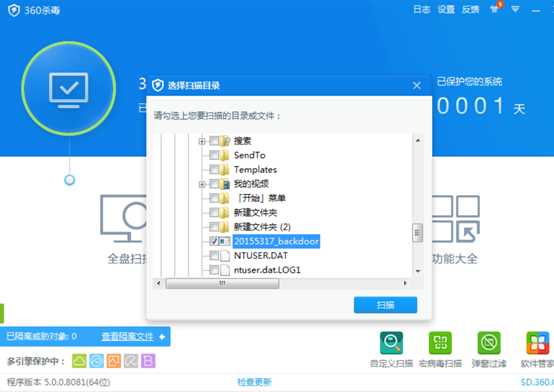Click the NTUSER.DAT file icon
Screen dimensions: 554x392
(225, 256)
